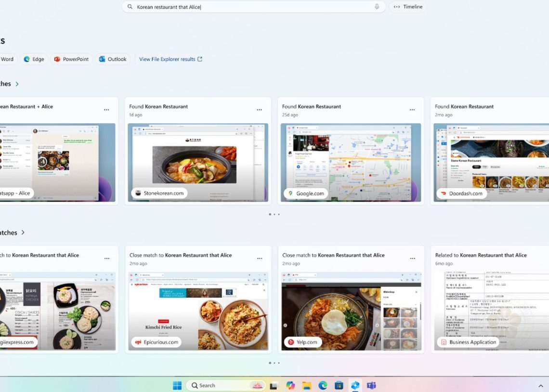Open File Explorer from the taskbar
Viewport: 549px width, 392px height.
[x=307, y=385]
